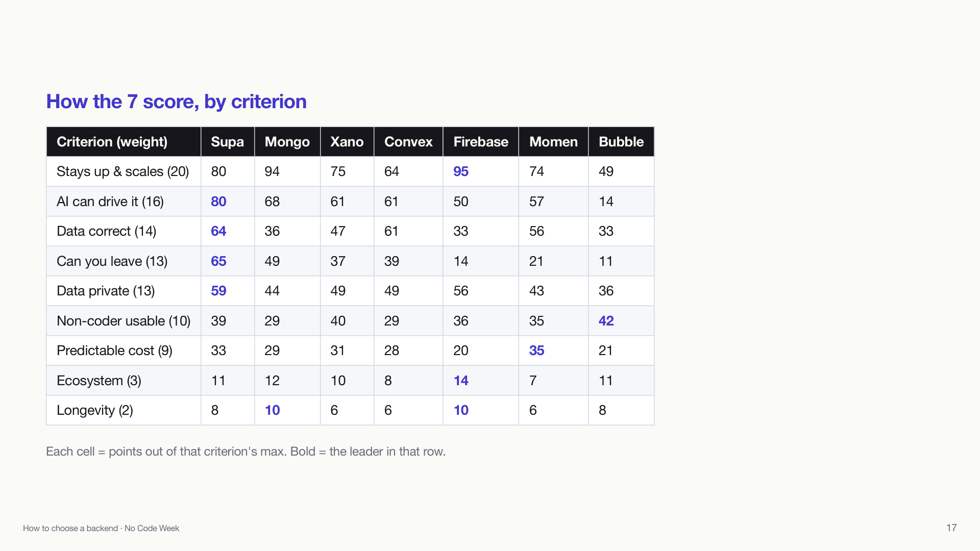Click the 'Bubble' column header
Viewport: 980px width, 551px height.
click(621, 142)
